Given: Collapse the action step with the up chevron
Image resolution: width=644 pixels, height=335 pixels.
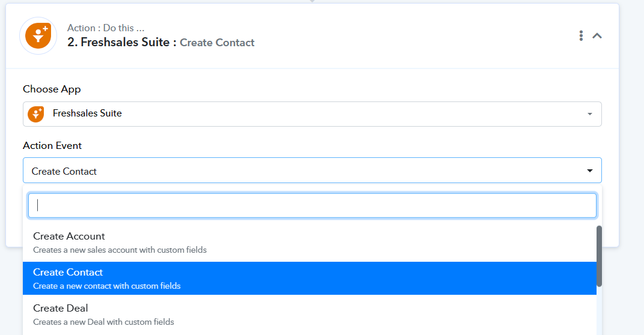Looking at the screenshot, I should (597, 35).
